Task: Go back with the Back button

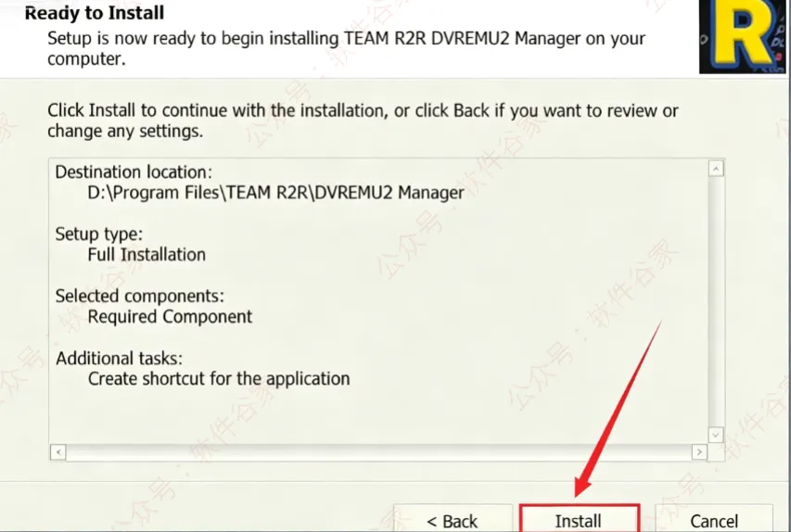Action: pos(453,518)
